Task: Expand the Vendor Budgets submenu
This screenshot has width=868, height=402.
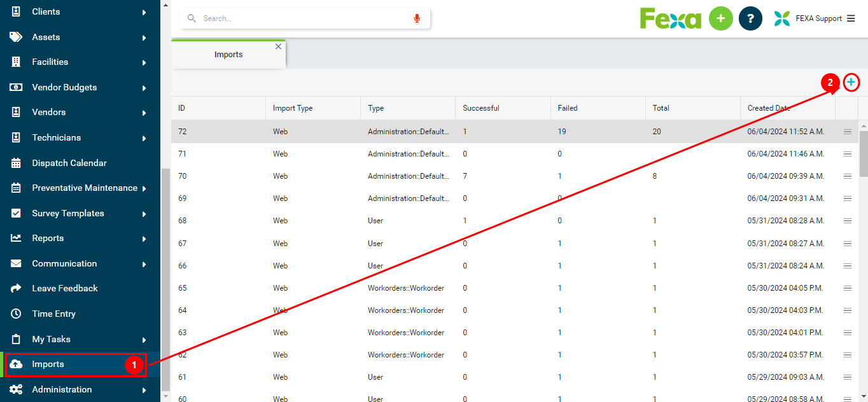Action: 144,88
